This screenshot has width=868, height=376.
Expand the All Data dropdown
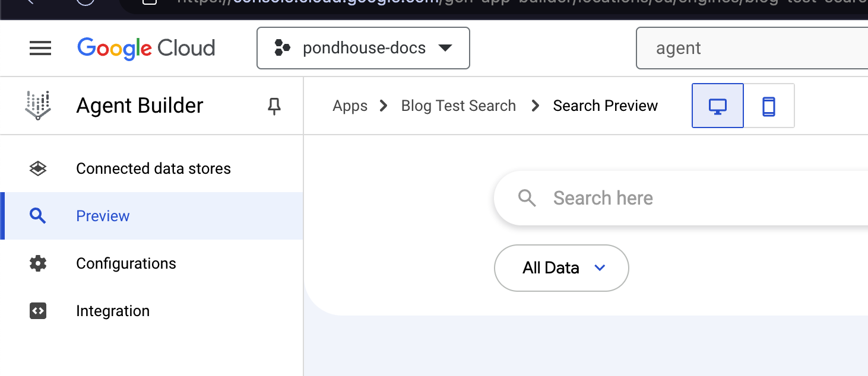[x=561, y=268]
